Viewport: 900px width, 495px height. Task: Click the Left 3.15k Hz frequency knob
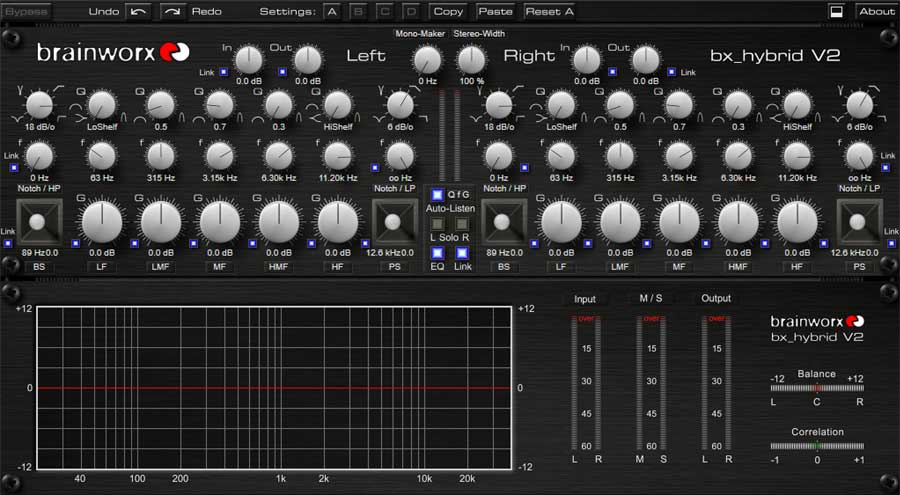[x=220, y=156]
